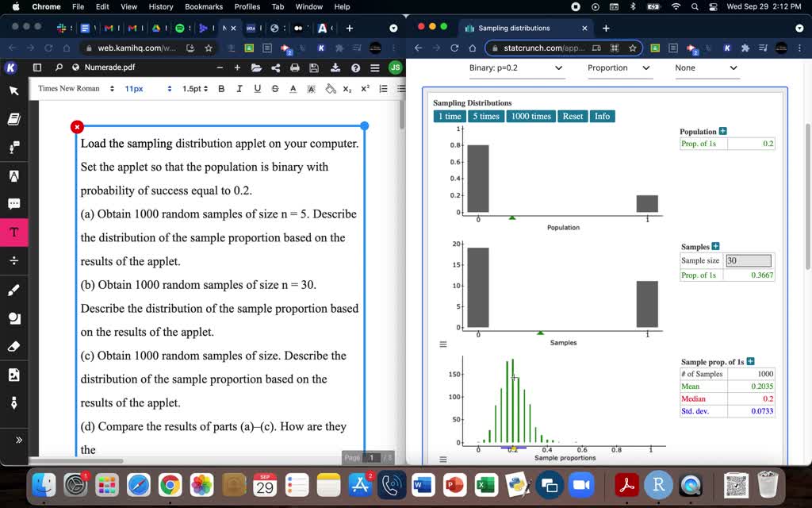Toggle italic formatting
Viewport: 812px width, 508px height.
coord(239,89)
